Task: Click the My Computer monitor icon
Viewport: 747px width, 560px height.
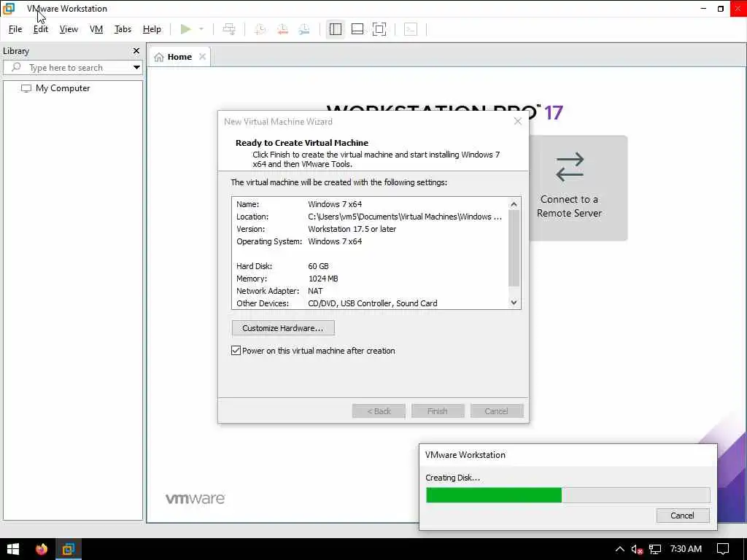Action: (26, 88)
